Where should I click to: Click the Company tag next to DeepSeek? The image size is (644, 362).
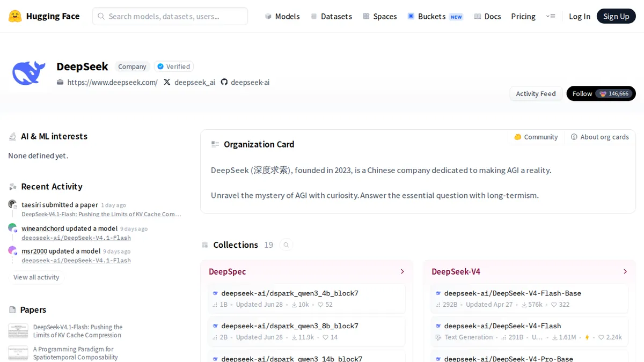(x=132, y=67)
